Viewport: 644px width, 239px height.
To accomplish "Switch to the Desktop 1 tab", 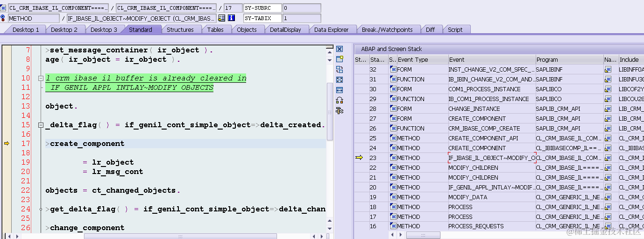I will tap(26, 29).
